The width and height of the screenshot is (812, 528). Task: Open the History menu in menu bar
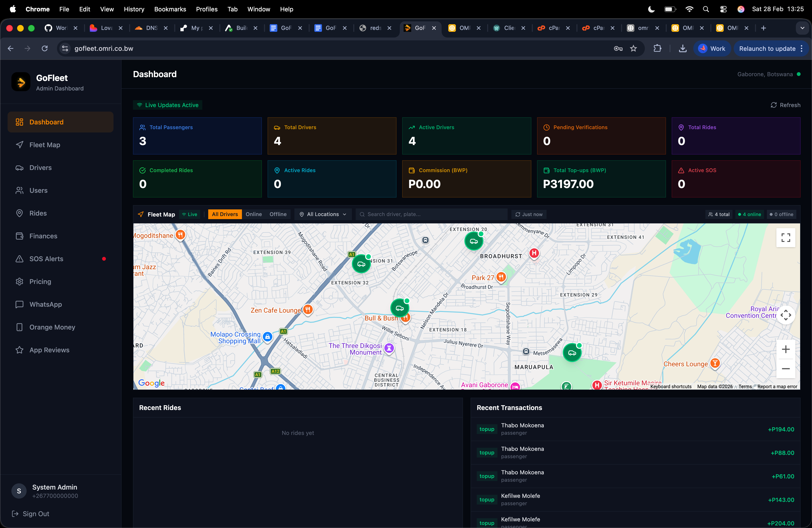point(134,9)
